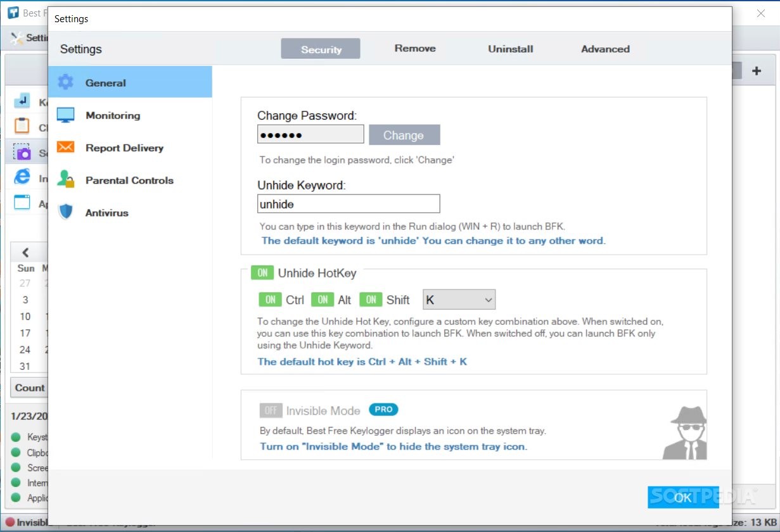Click OK to save settings
The image size is (780, 532).
(683, 497)
